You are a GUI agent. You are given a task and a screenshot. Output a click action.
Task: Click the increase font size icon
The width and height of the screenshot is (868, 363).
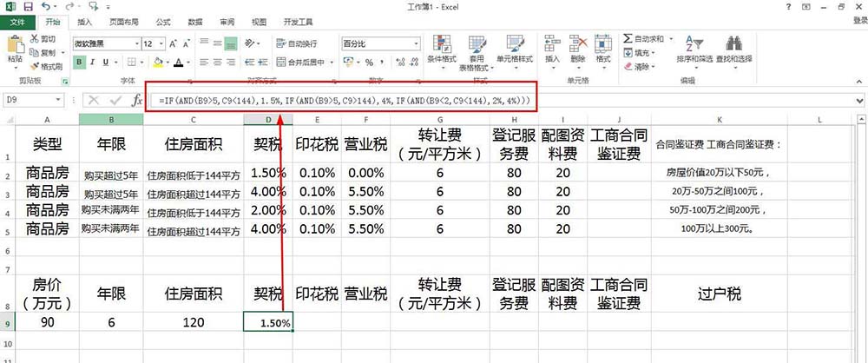(174, 43)
